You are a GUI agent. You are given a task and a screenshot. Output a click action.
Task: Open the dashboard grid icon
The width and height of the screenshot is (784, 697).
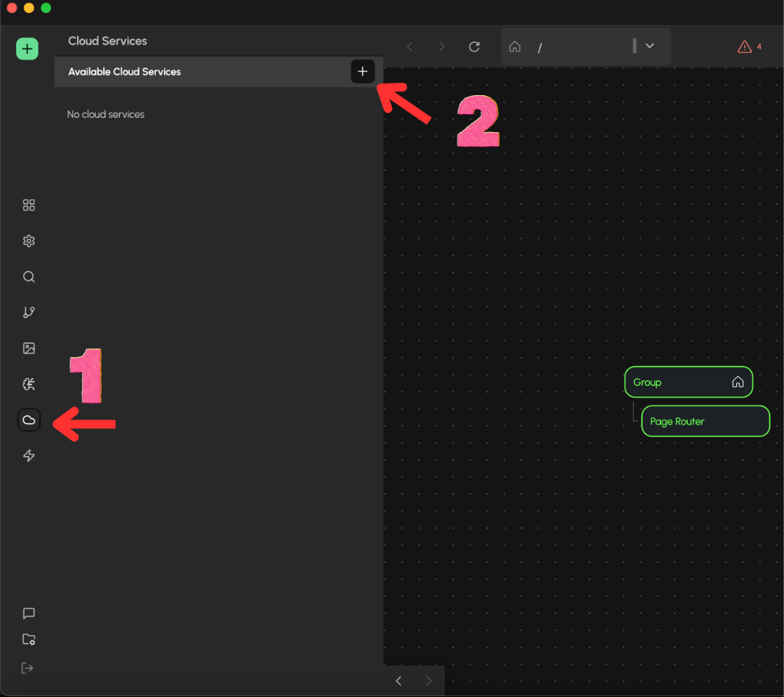[29, 205]
